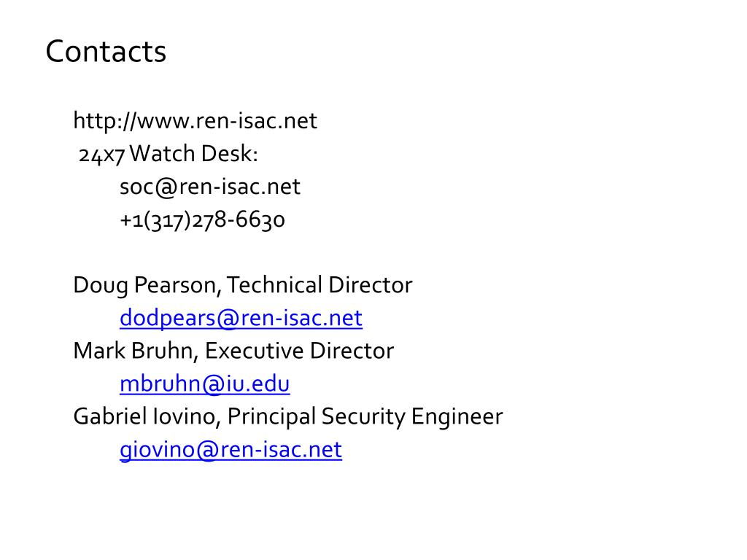Click the name Mark Bruhn

tap(133, 351)
